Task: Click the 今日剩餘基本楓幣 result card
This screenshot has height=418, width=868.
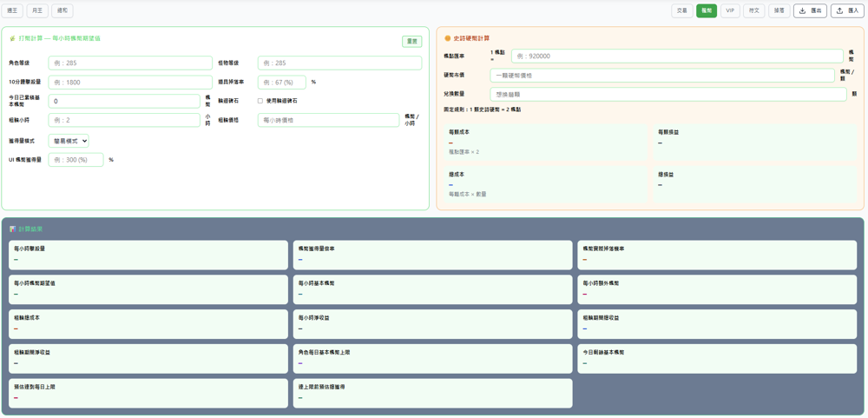Action: tap(717, 359)
